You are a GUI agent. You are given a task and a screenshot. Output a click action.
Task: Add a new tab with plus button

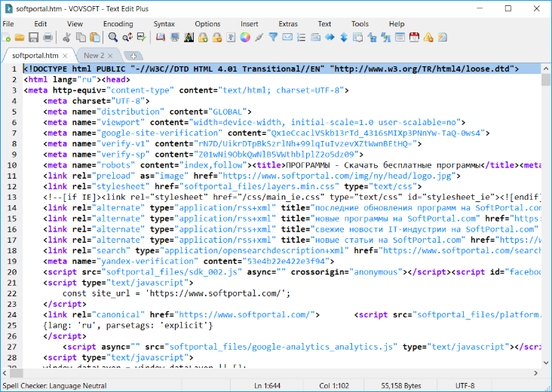pyautogui.click(x=133, y=56)
